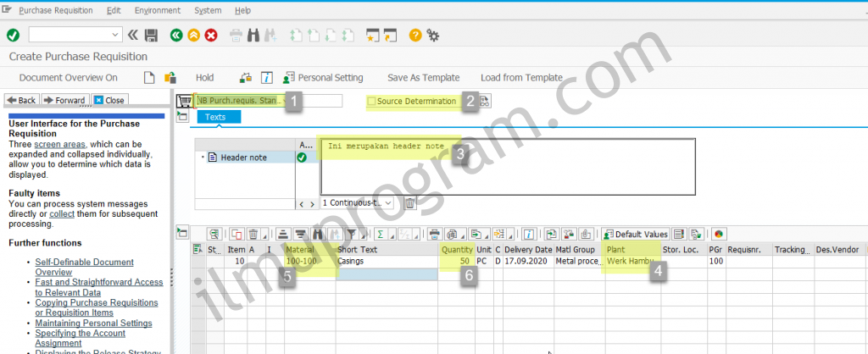
Task: Click the Default Values button
Action: pyautogui.click(x=635, y=234)
